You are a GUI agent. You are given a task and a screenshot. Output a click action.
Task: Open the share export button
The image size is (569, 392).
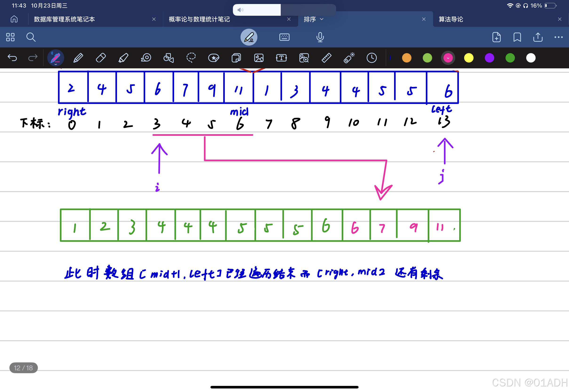538,37
